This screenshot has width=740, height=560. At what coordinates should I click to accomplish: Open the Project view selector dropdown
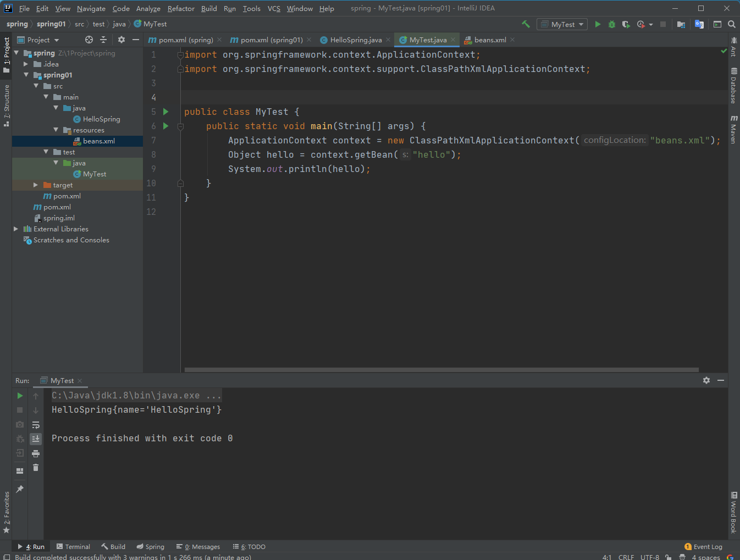(x=38, y=40)
